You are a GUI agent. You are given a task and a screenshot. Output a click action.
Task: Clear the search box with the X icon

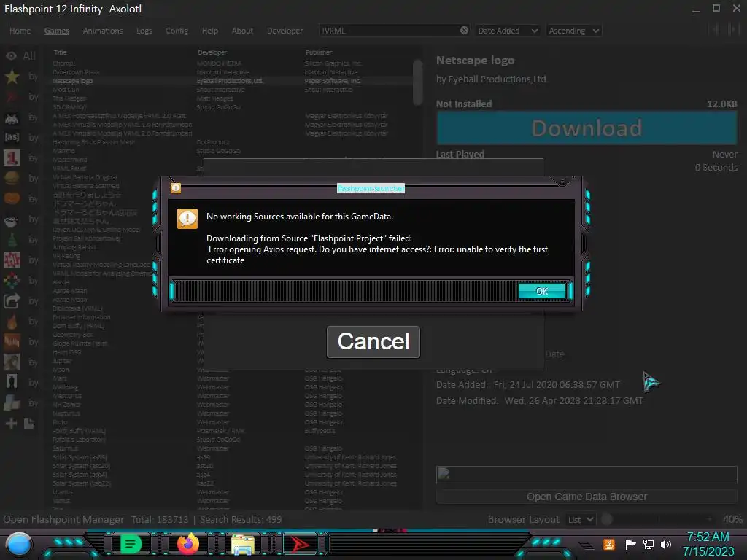[464, 31]
